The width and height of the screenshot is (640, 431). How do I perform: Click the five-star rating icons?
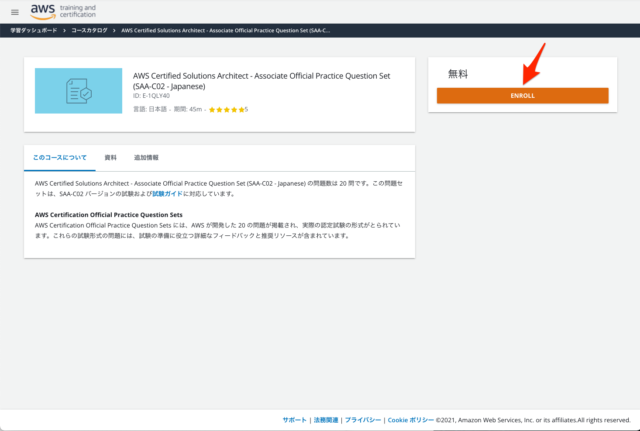coord(227,109)
